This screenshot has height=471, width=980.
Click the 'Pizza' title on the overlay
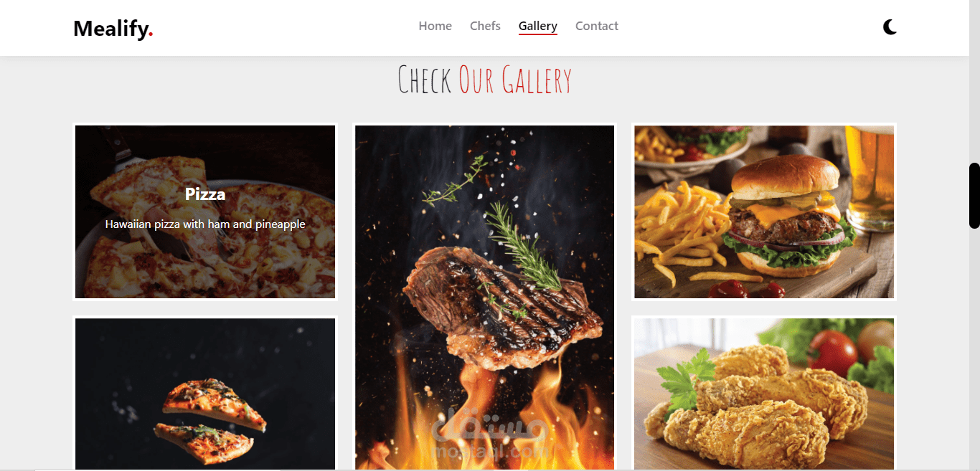tap(205, 194)
